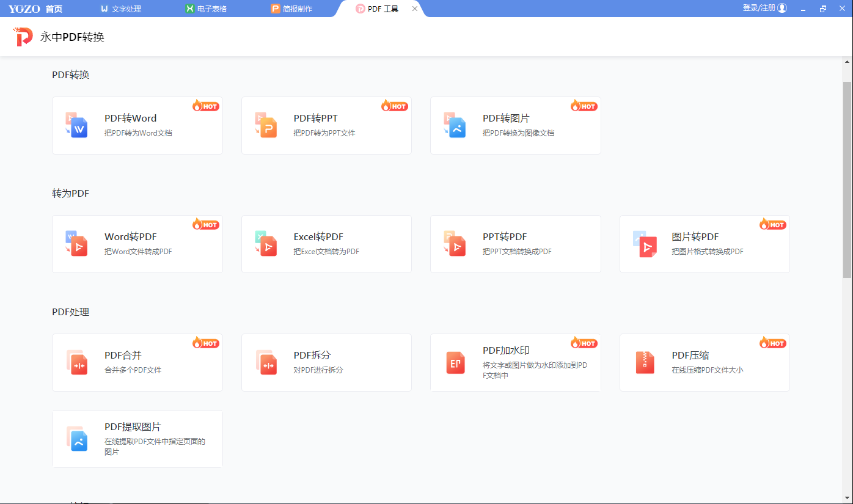Launch the PDF压缩 tool title
This screenshot has height=504, width=853.
690,356
